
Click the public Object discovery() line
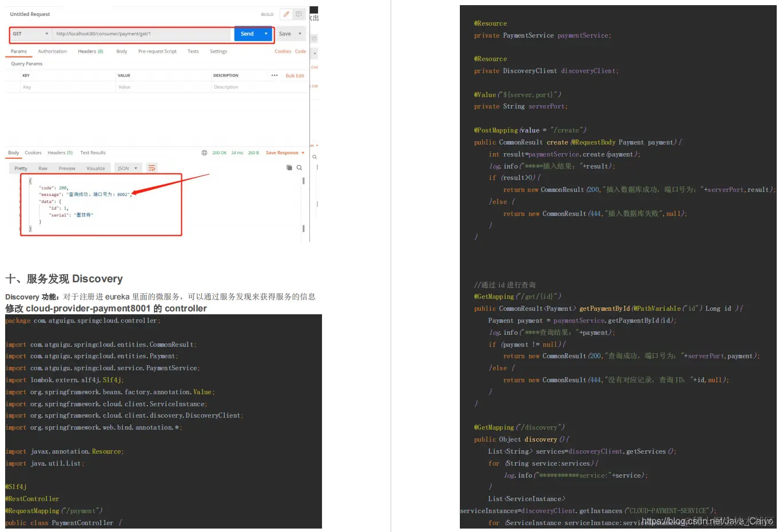[x=522, y=439]
